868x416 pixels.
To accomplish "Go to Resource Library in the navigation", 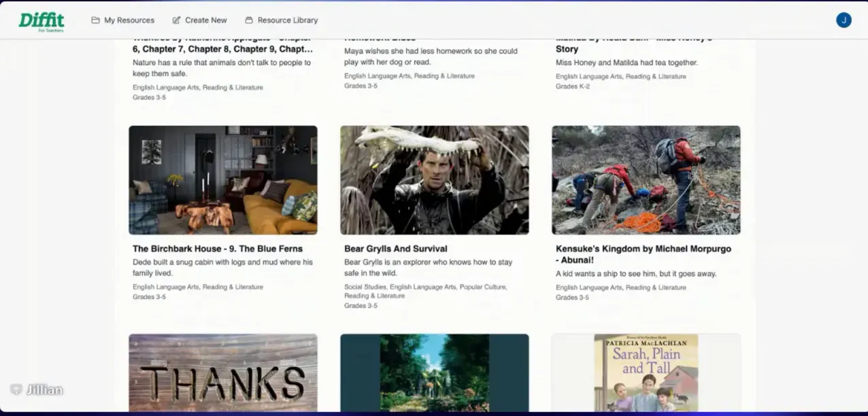I will 287,20.
